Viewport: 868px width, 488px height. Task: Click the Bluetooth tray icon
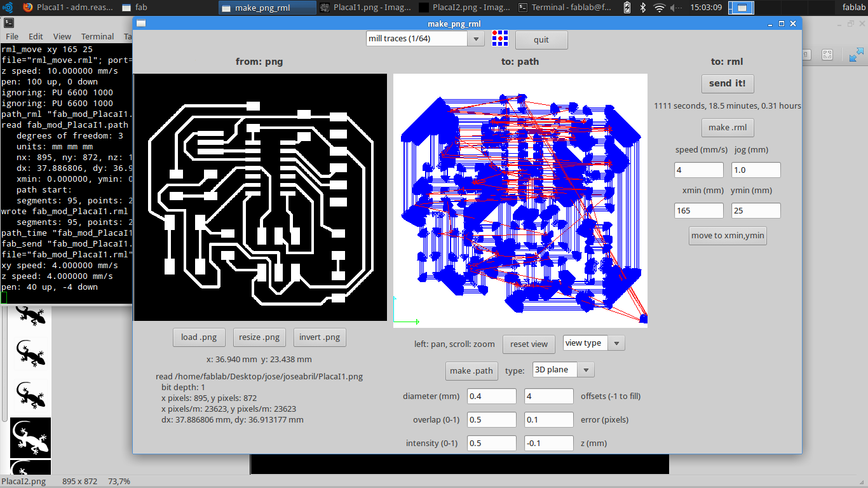(x=643, y=8)
